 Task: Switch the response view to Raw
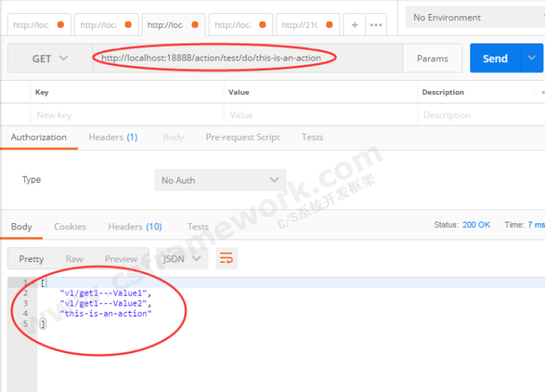74,259
